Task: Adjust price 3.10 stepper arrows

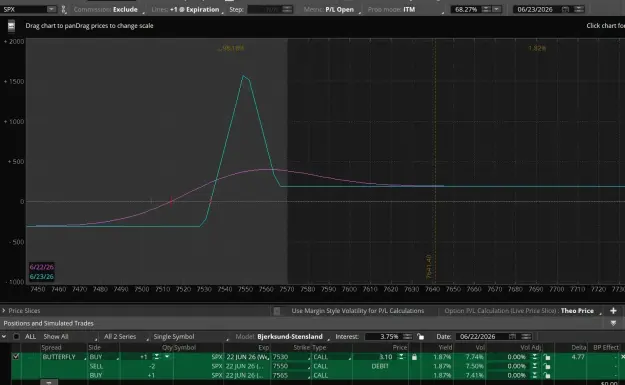Action: tap(401, 357)
